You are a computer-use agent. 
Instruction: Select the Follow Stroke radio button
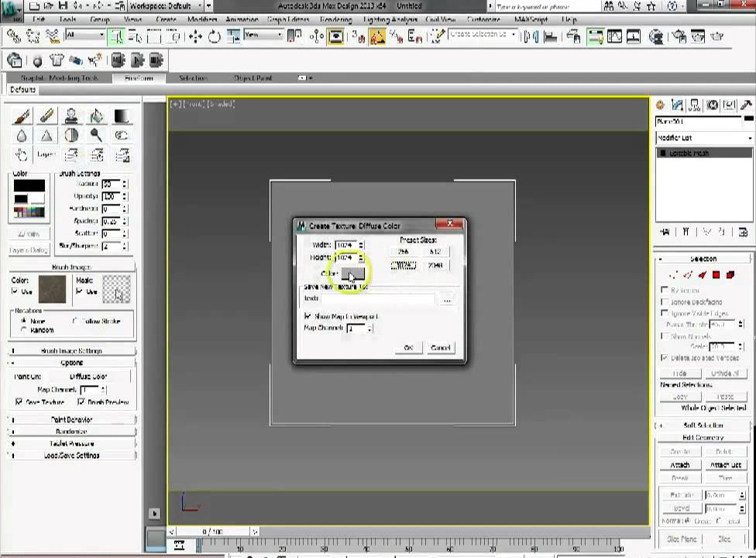pyautogui.click(x=74, y=321)
